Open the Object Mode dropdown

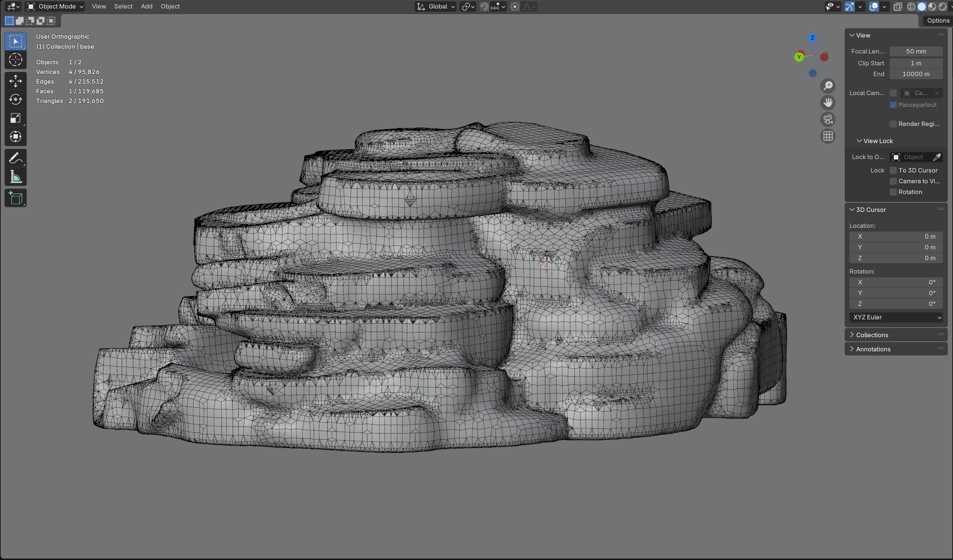pyautogui.click(x=55, y=6)
